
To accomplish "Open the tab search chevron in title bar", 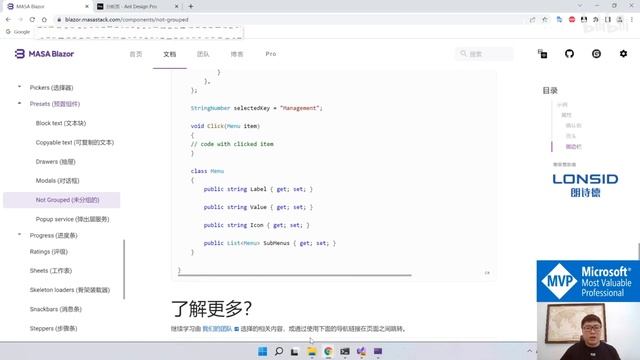I will [x=580, y=6].
